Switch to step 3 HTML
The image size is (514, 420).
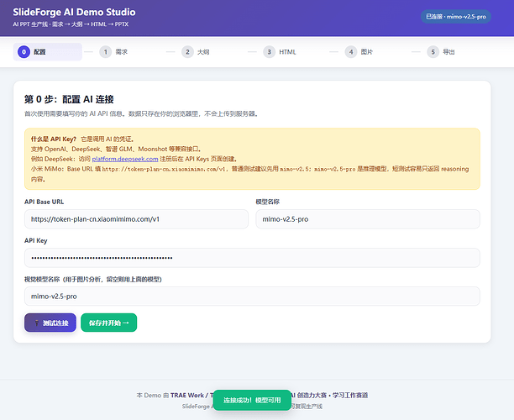click(x=280, y=52)
